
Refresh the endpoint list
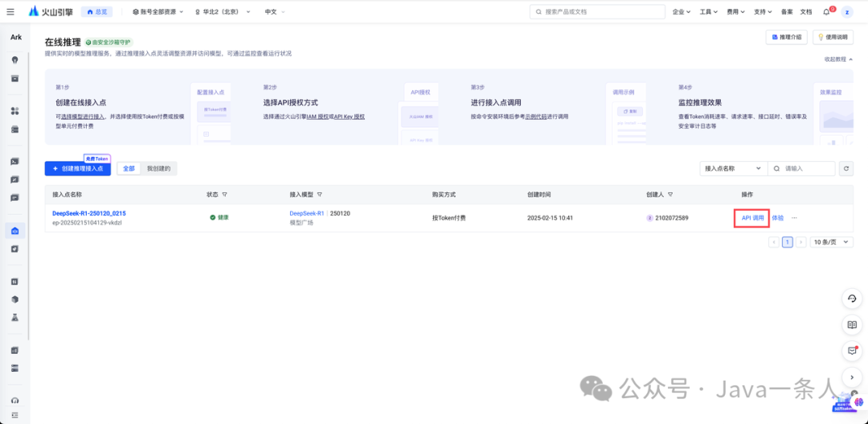point(845,168)
